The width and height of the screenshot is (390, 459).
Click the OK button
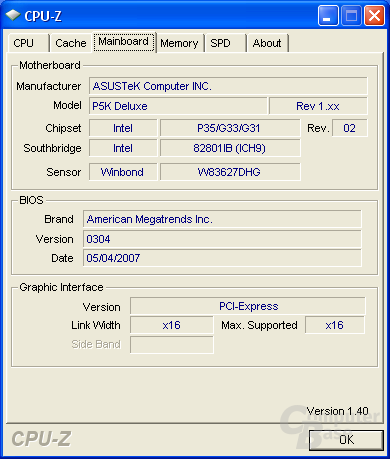[346, 440]
